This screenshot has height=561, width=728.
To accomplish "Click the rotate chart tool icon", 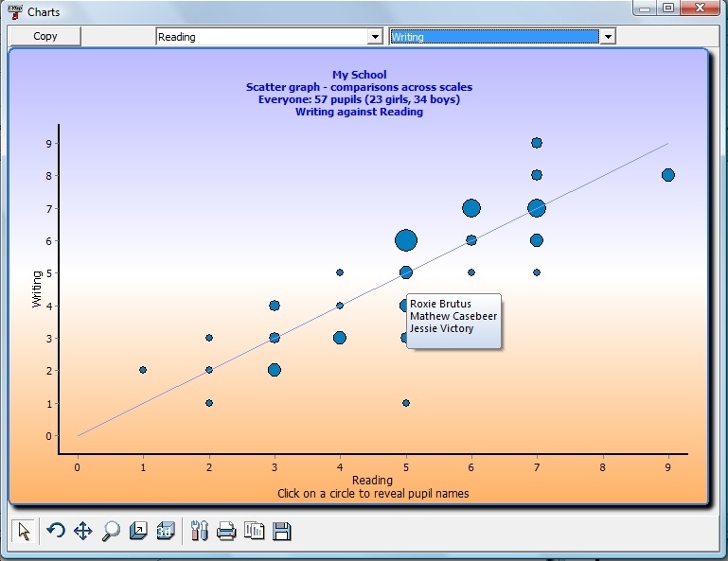I will [x=56, y=531].
